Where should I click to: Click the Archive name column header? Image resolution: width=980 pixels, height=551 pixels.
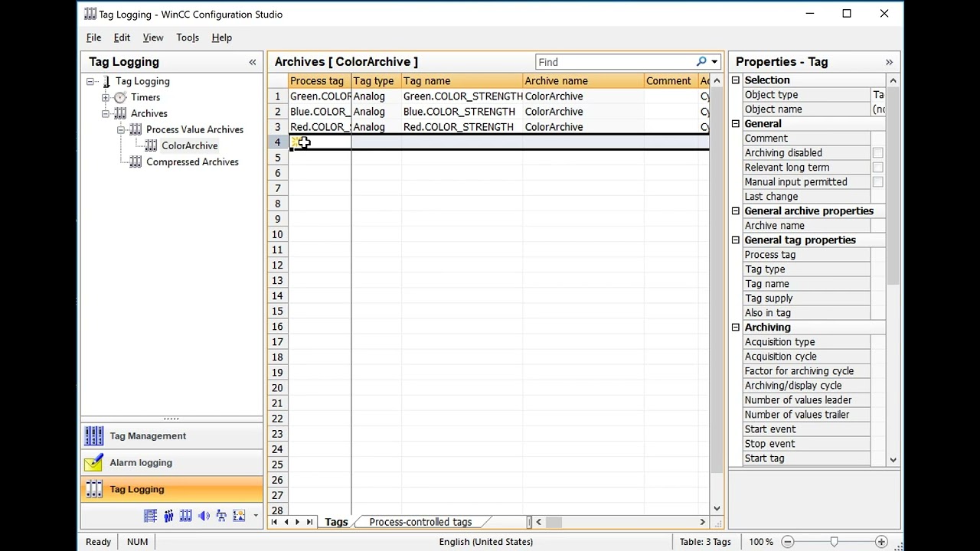(x=583, y=81)
